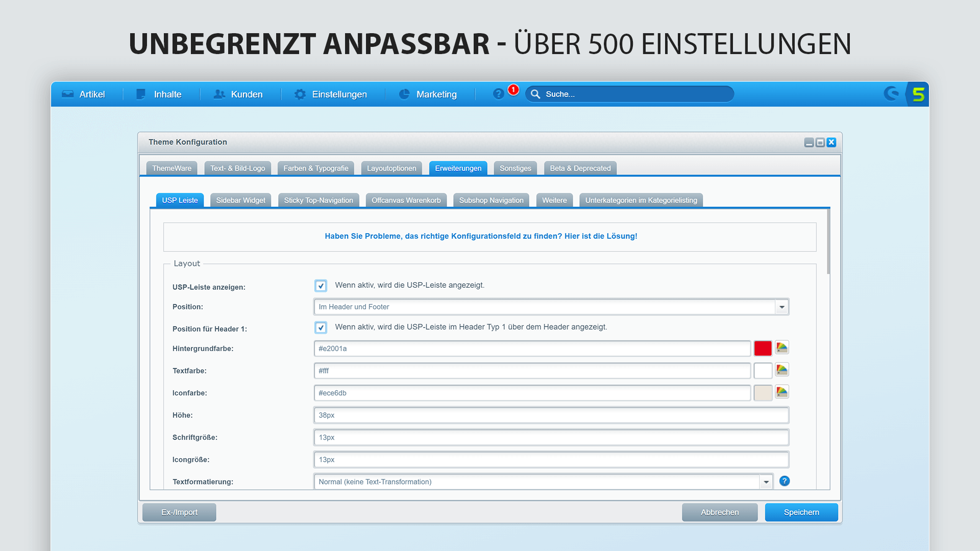This screenshot has height=551, width=980.
Task: Toggle Position für Header 1 checkbox
Action: tap(321, 328)
